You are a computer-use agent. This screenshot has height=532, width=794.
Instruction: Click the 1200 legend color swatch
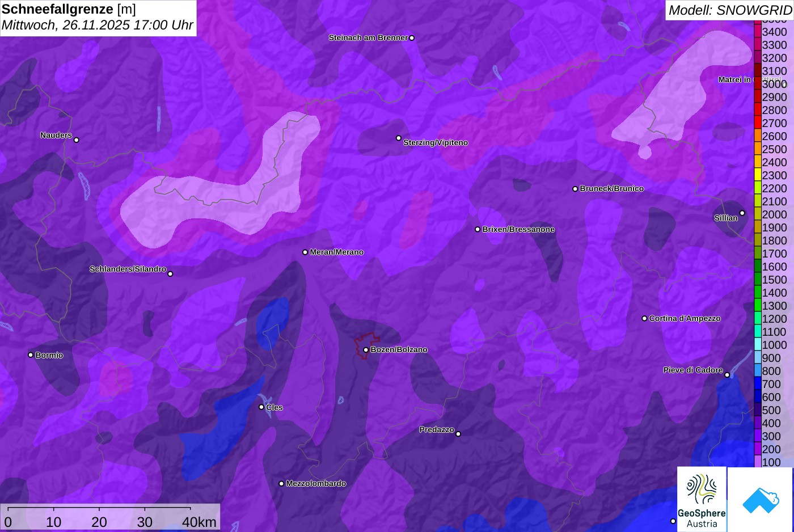pyautogui.click(x=757, y=319)
